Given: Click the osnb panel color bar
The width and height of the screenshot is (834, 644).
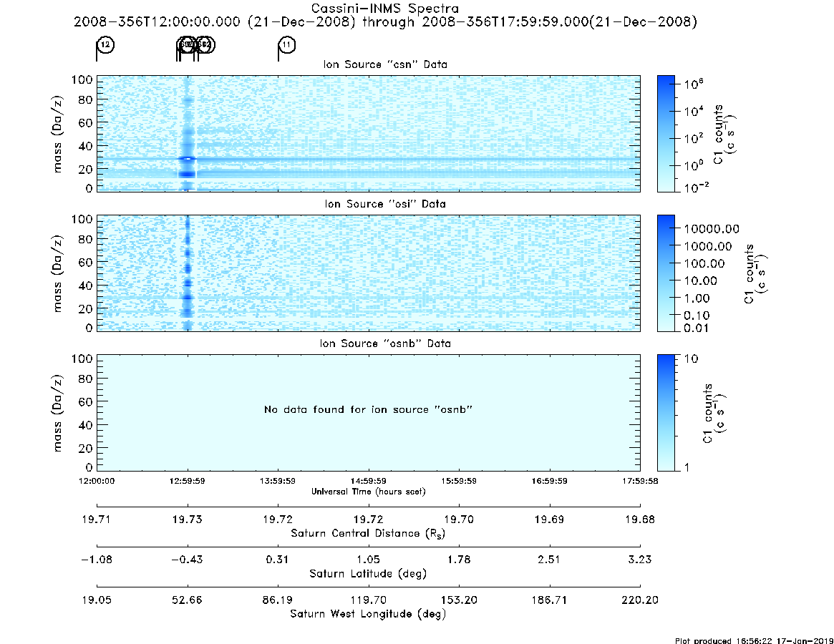Looking at the screenshot, I should click(666, 413).
